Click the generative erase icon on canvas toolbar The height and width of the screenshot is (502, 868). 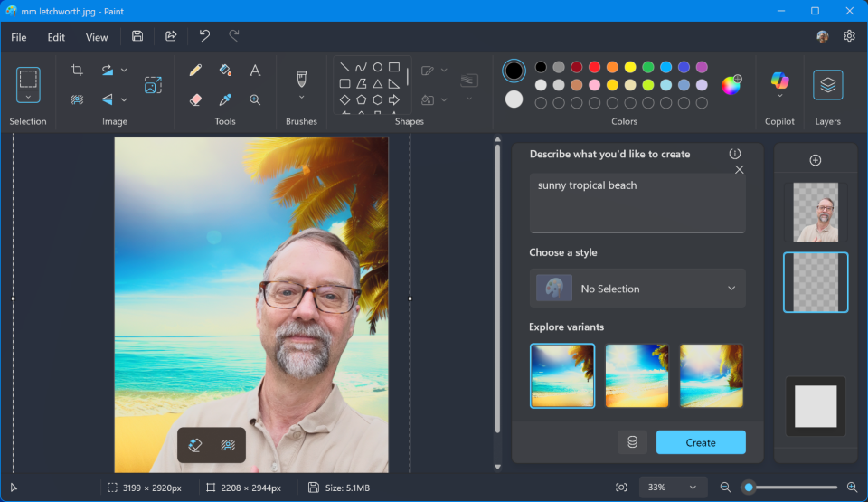click(x=195, y=445)
